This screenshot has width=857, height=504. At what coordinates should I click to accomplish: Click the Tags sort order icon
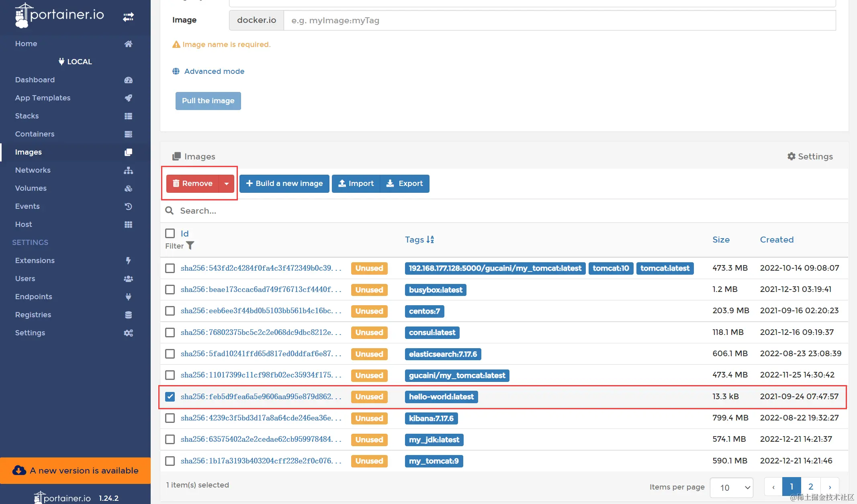click(430, 240)
